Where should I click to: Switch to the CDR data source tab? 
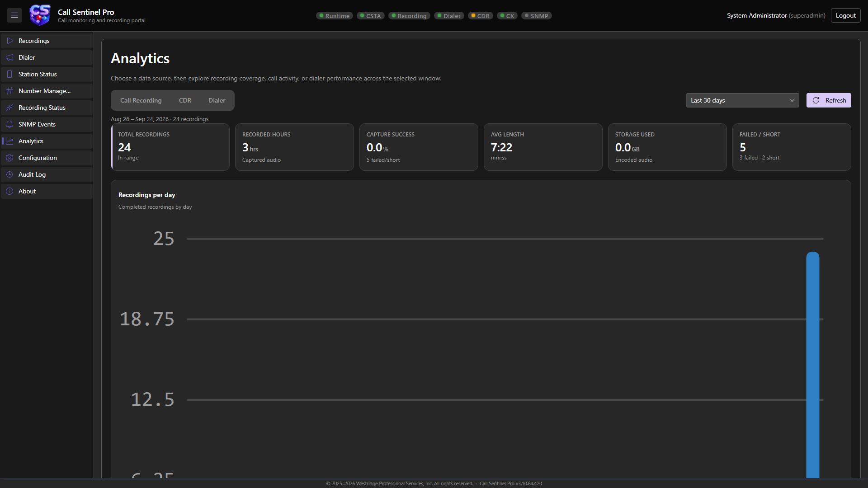click(x=185, y=100)
